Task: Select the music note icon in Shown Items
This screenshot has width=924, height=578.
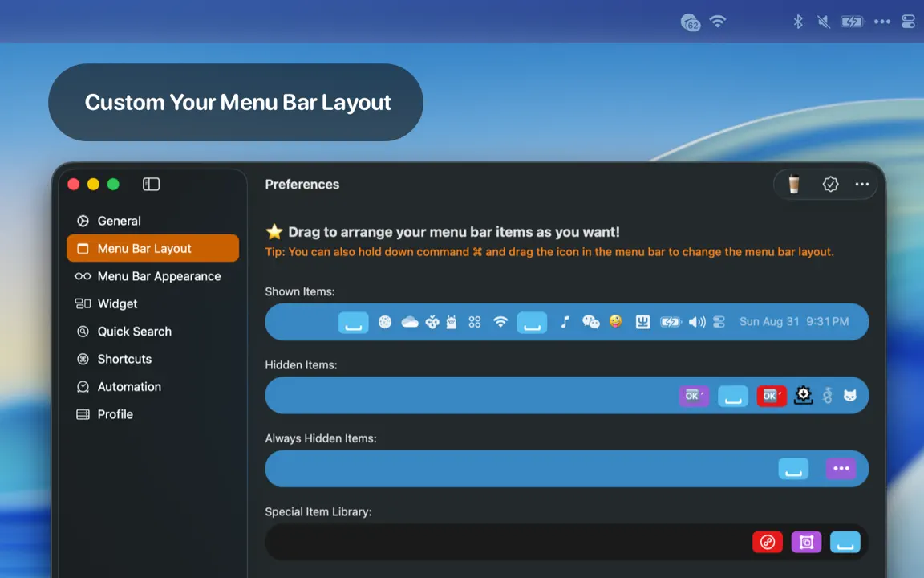Action: pos(565,321)
